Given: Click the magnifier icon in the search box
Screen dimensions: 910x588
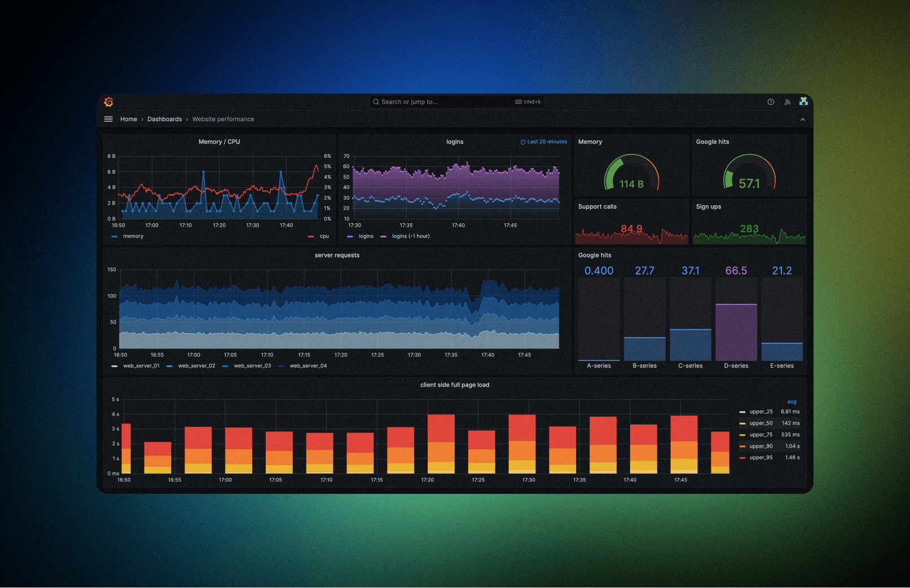Looking at the screenshot, I should [376, 102].
